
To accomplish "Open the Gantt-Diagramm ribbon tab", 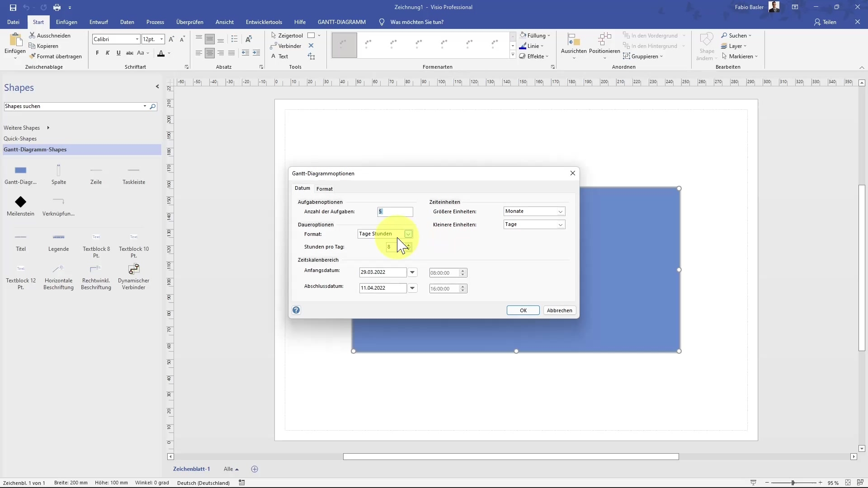I will (x=341, y=22).
